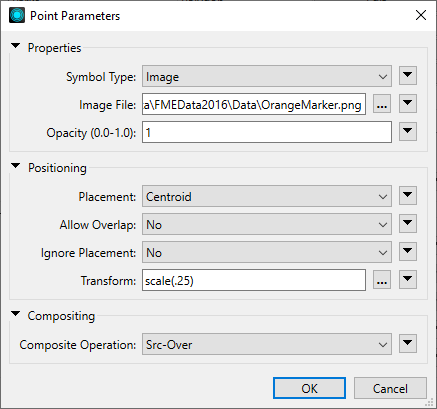This screenshot has width=437, height=409.
Task: Collapse the Compositing section
Action: (x=16, y=314)
